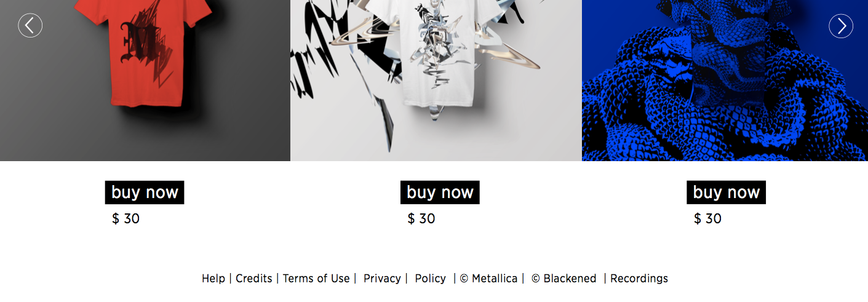
Task: Open the © Metallica link
Action: coord(489,279)
